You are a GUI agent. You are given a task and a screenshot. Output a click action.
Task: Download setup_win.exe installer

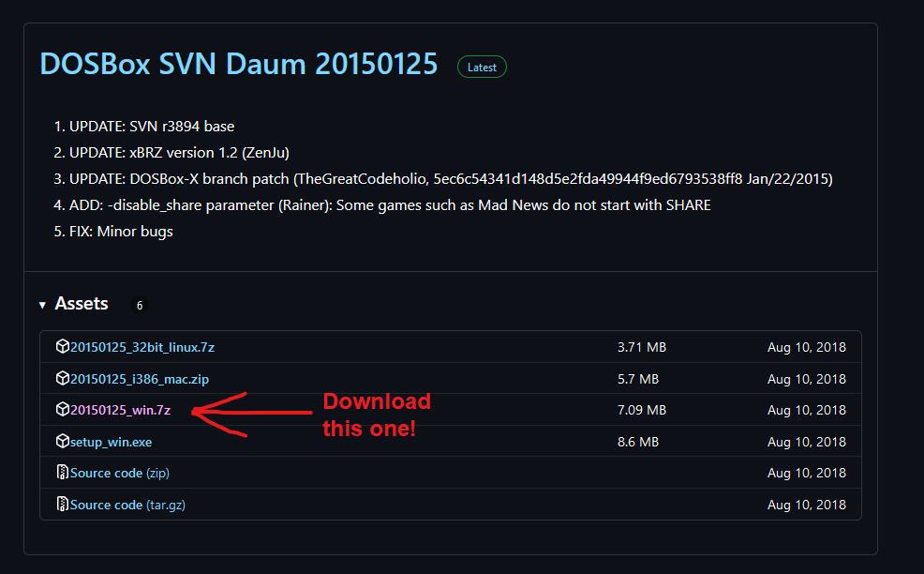click(x=111, y=442)
